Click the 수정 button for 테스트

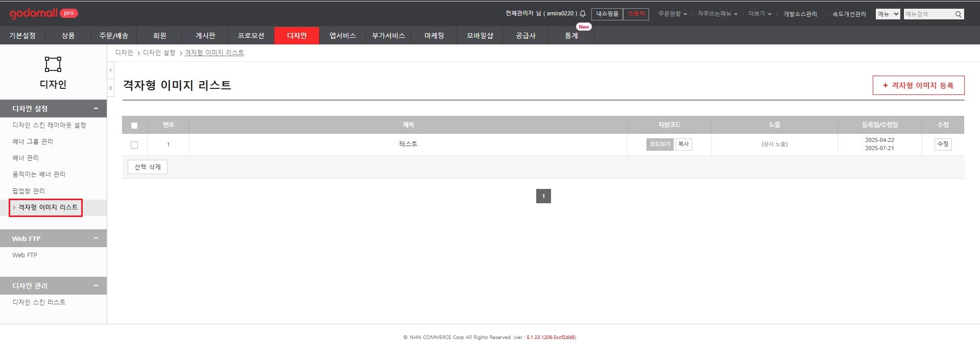point(943,145)
